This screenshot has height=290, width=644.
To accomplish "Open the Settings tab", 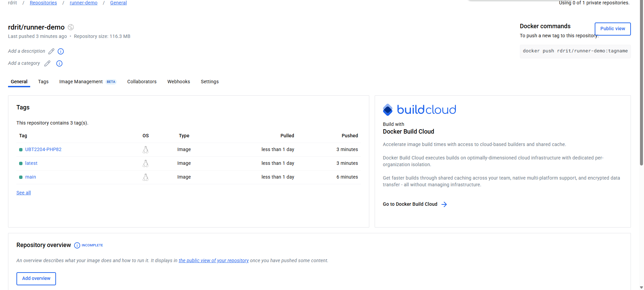I will (210, 82).
